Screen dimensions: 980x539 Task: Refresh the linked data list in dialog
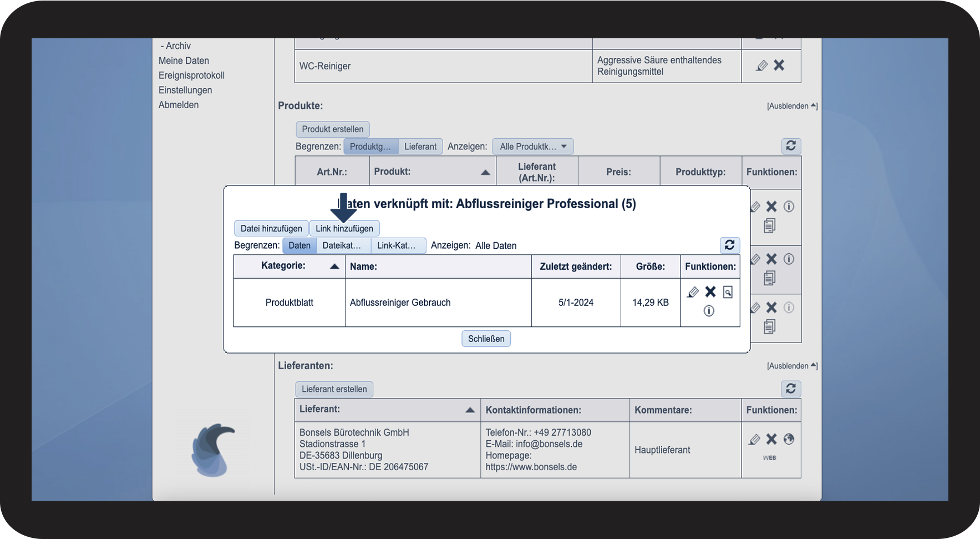[x=729, y=245]
